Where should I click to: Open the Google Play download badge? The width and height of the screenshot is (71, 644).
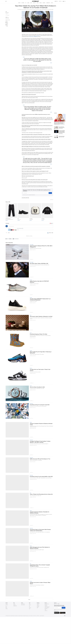[x=62, y=613]
